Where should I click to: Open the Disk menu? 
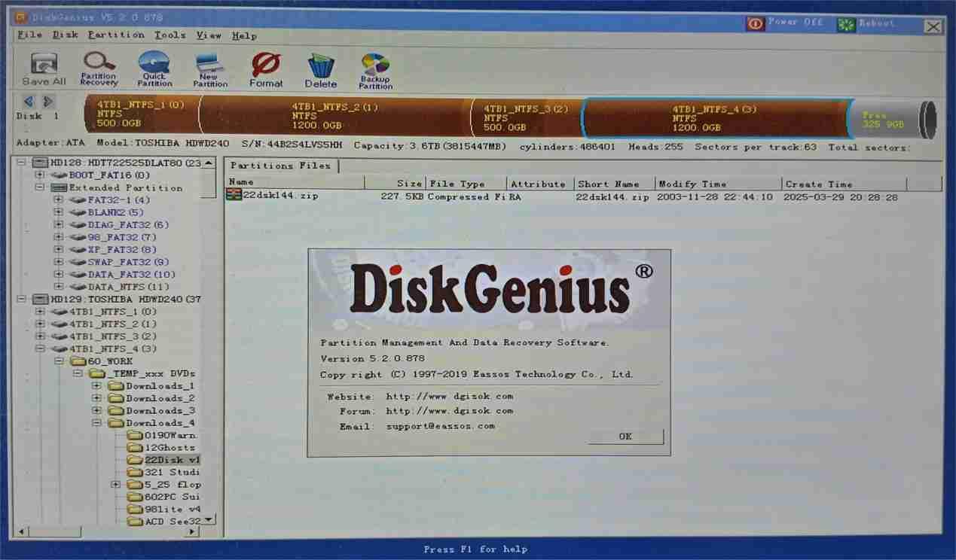[x=66, y=35]
